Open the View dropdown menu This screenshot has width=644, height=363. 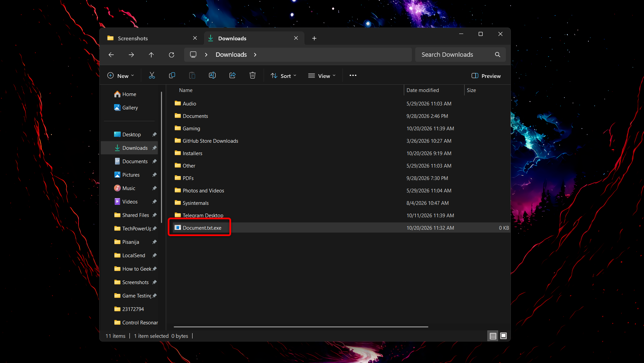click(322, 76)
